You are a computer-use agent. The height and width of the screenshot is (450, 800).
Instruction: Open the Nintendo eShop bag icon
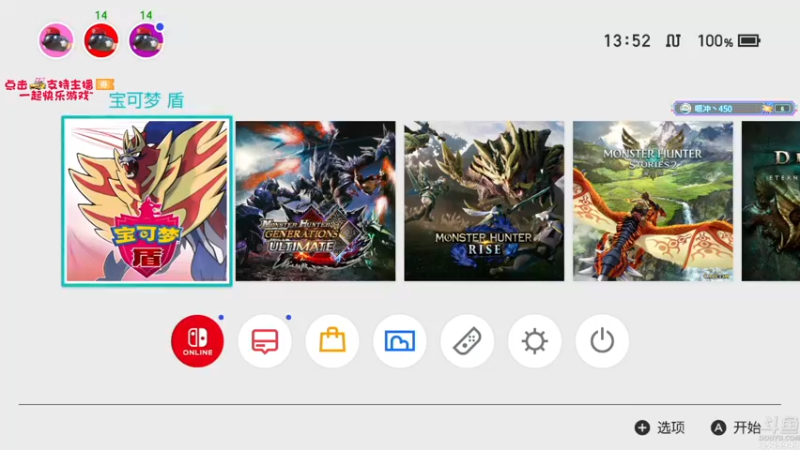(332, 341)
